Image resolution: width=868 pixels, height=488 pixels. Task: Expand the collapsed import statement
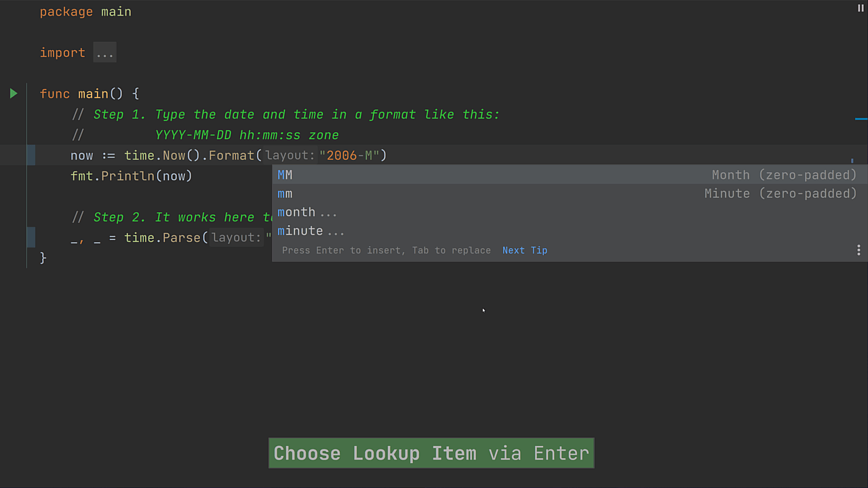104,52
